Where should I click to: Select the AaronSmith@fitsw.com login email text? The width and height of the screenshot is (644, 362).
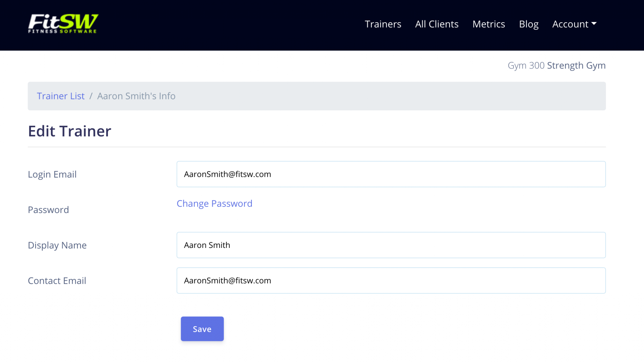227,174
